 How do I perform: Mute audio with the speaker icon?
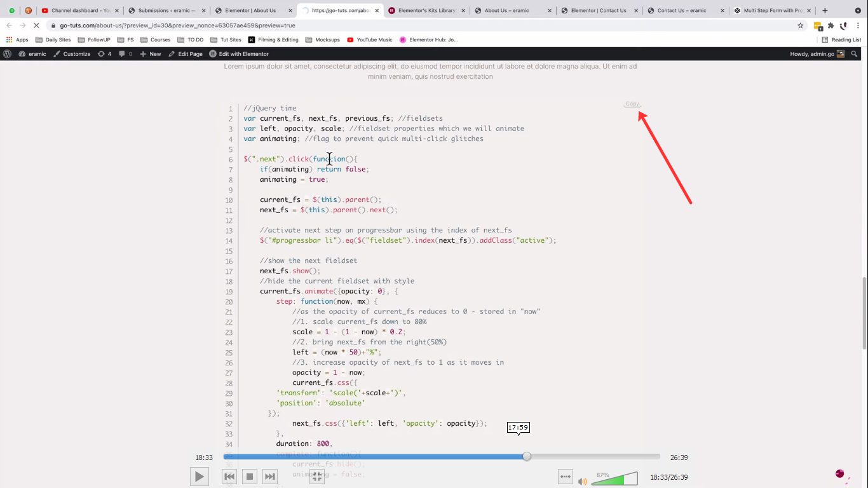(583, 481)
